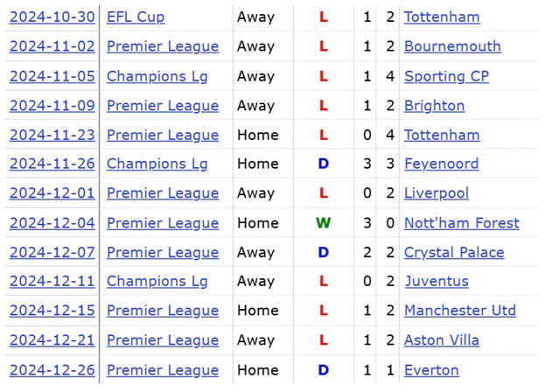Click the Manchester Utd link
The image size is (545, 392).
pos(459,311)
